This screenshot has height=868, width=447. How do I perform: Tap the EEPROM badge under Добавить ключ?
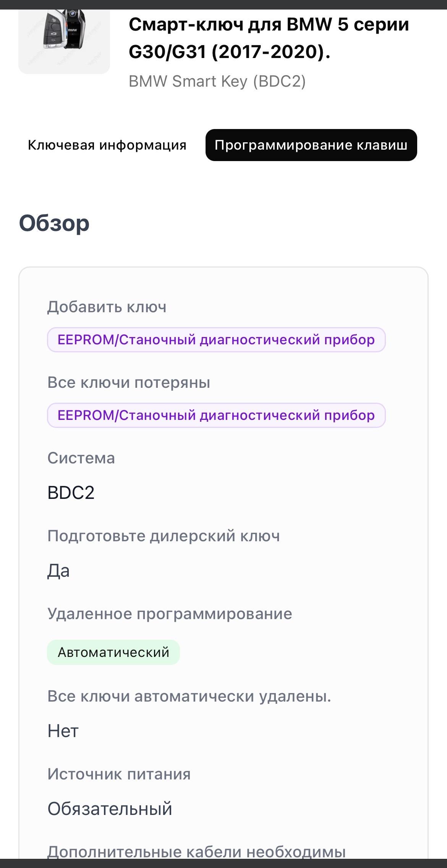(216, 340)
